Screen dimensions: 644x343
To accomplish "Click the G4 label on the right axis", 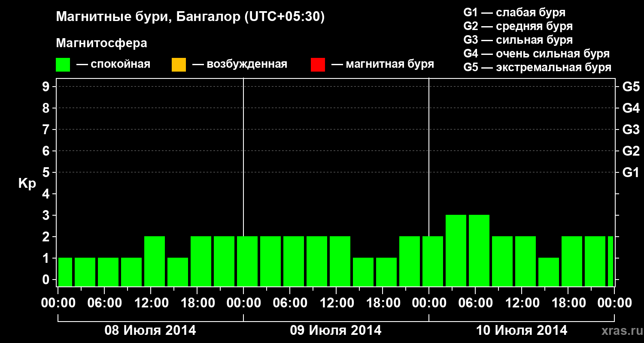I will pos(631,108).
